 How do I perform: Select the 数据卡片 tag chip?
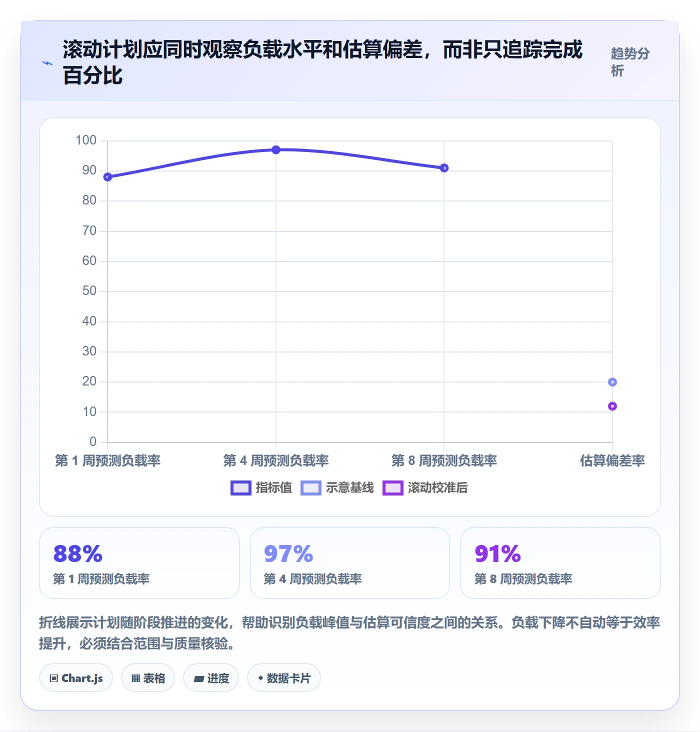coord(284,678)
